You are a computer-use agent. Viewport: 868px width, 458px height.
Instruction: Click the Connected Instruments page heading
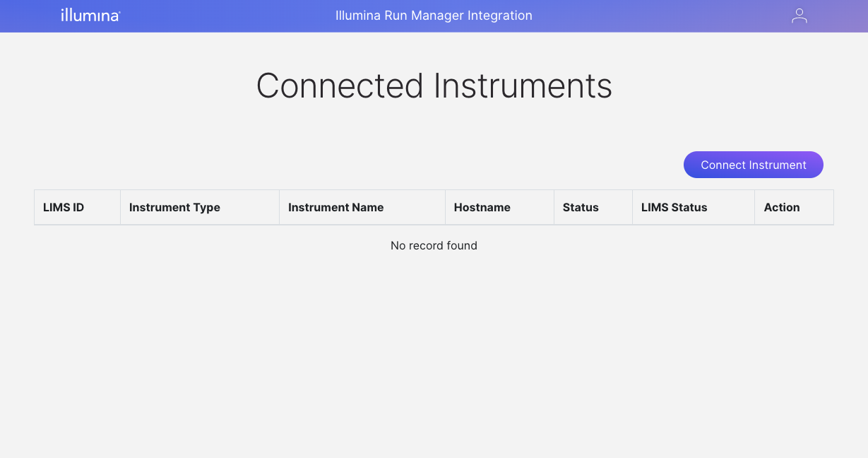pyautogui.click(x=434, y=86)
